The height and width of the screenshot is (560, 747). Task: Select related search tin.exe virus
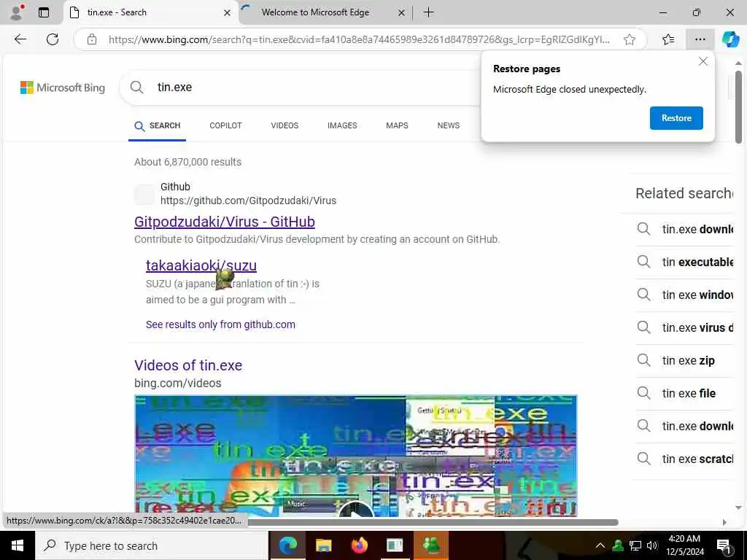click(684, 328)
